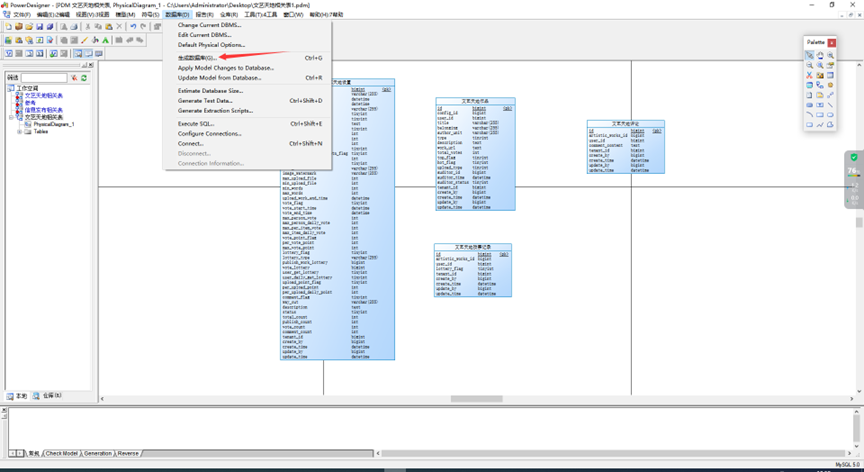This screenshot has width=864, height=472.
Task: Choose Apply Model Changes to Database
Action: click(x=226, y=68)
